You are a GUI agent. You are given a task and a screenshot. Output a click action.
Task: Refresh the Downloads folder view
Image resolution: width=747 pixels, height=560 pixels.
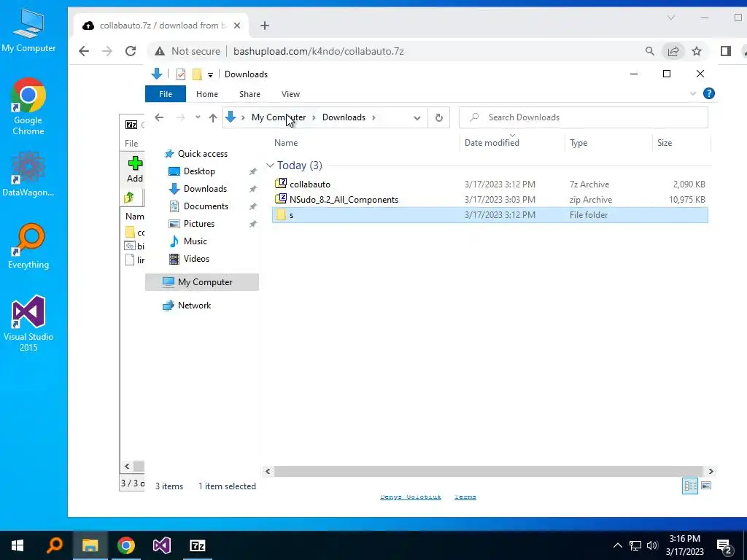[x=438, y=117]
